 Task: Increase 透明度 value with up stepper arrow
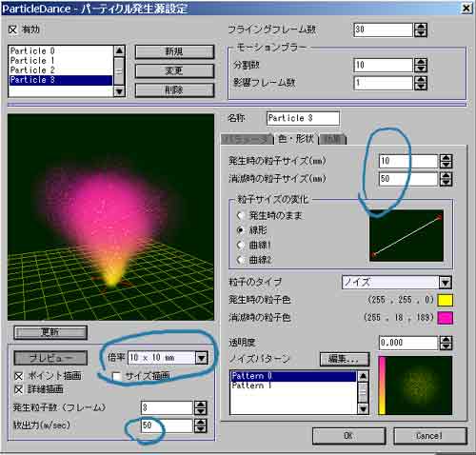(x=446, y=340)
